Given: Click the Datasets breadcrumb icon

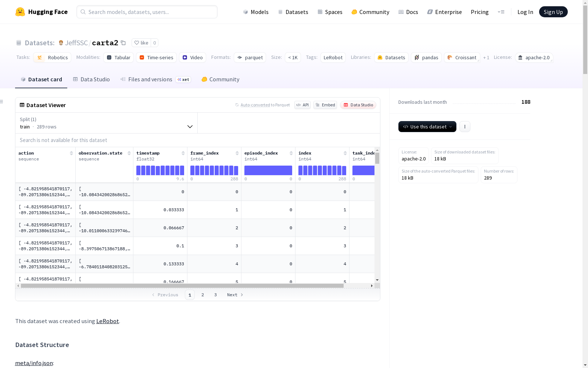Looking at the screenshot, I should coord(19,43).
